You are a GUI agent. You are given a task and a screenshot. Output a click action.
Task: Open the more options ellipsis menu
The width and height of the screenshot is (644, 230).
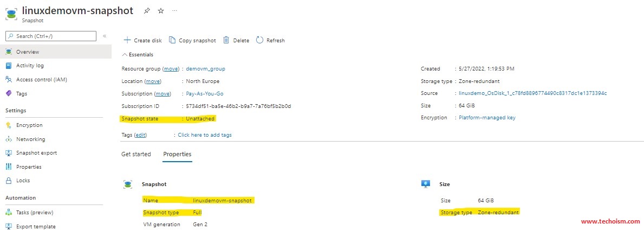tap(175, 11)
